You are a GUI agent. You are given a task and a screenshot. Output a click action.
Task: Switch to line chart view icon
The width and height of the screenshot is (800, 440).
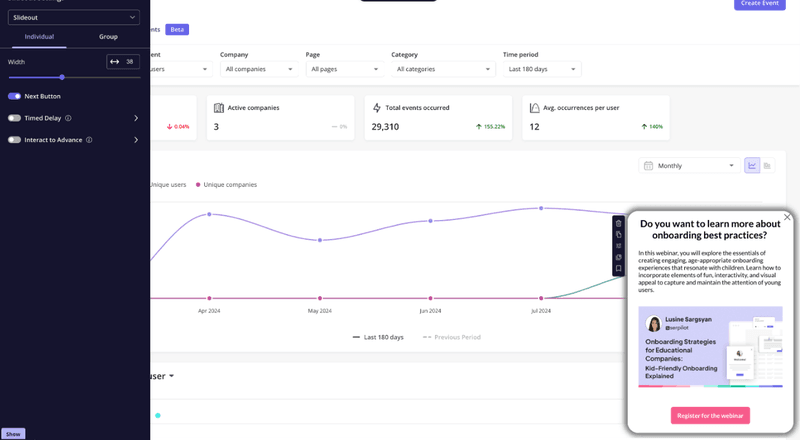(752, 165)
